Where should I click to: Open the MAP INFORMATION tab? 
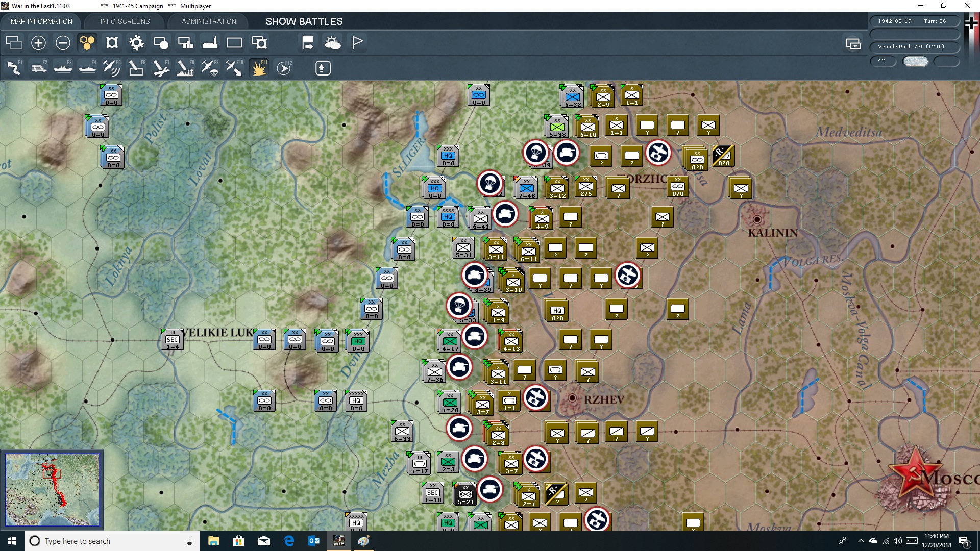coord(41,21)
